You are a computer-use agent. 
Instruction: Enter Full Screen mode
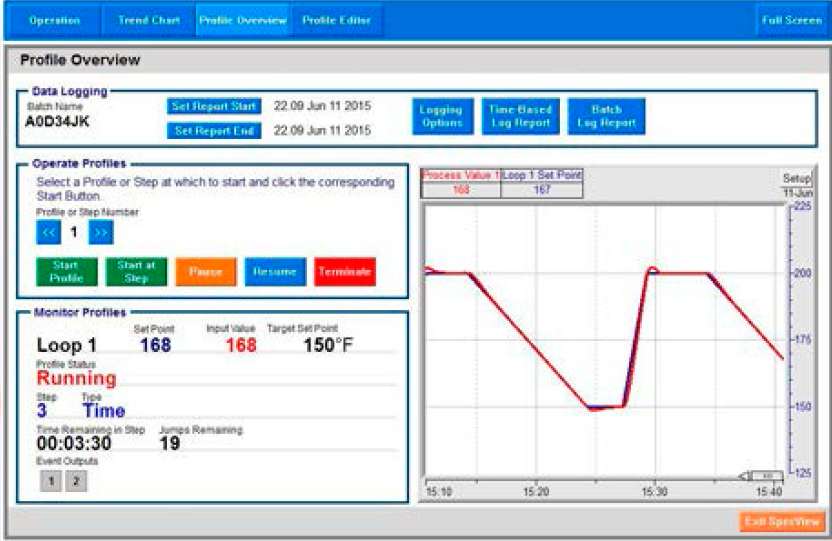pos(791,20)
